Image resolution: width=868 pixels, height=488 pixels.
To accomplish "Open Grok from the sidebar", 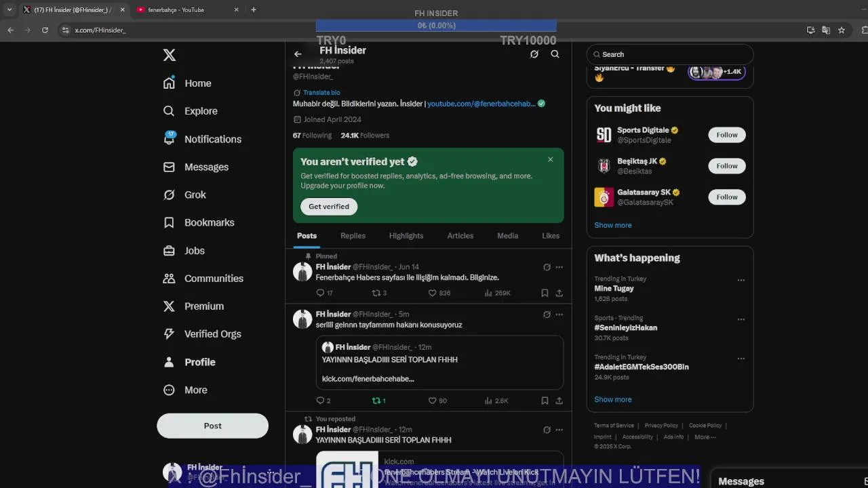I will (184, 195).
